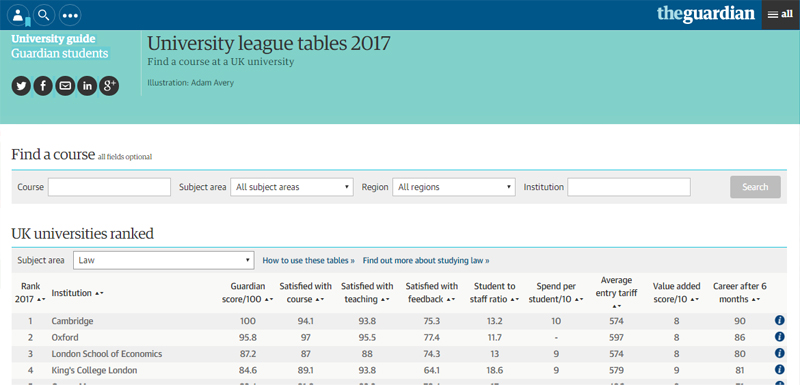Open 'Find out more about studying law' link
Image resolution: width=800 pixels, height=385 pixels.
click(426, 261)
